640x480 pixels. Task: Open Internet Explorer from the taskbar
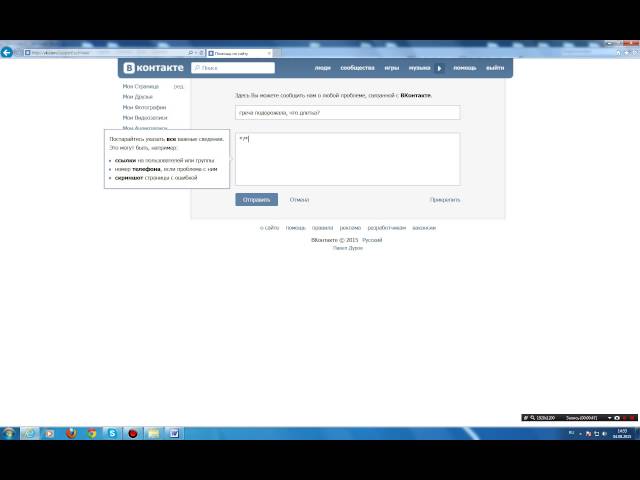pos(29,433)
